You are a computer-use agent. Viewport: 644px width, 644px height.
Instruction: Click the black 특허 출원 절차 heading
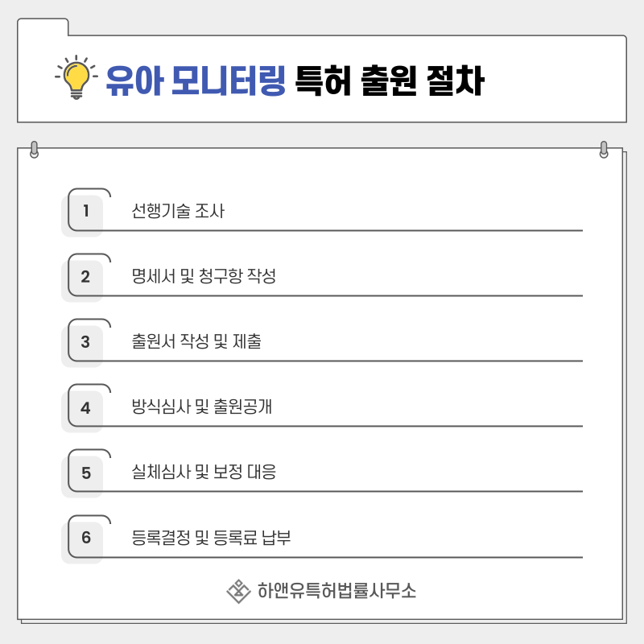tap(390, 80)
